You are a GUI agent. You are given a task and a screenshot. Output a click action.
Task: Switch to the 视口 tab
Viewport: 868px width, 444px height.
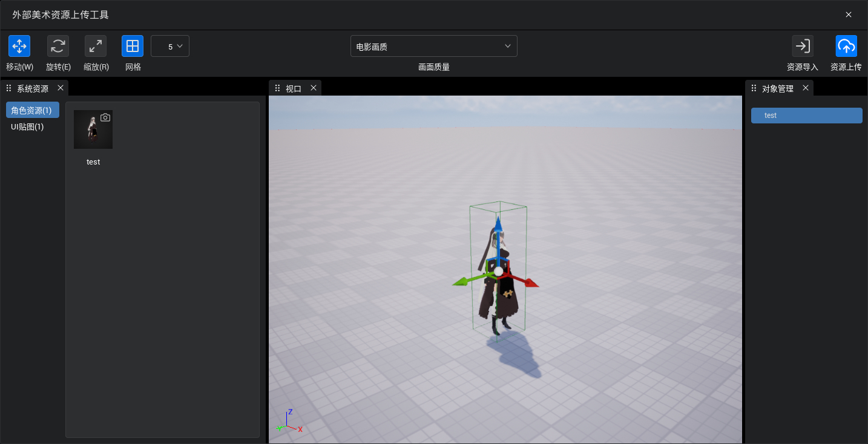coord(294,88)
